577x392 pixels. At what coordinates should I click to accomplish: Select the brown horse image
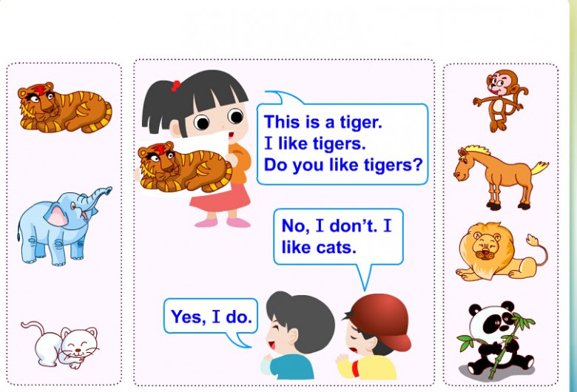[501, 178]
